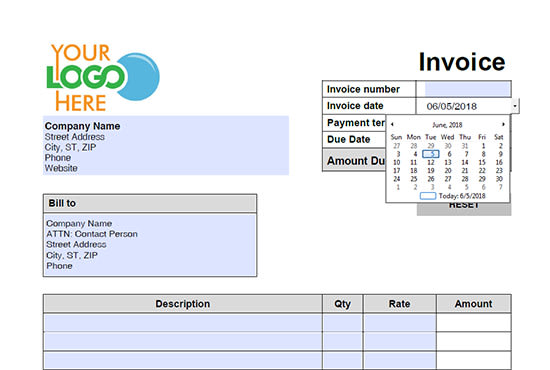The width and height of the screenshot is (550, 370).
Task: Click the top row Rate cell
Action: point(400,323)
